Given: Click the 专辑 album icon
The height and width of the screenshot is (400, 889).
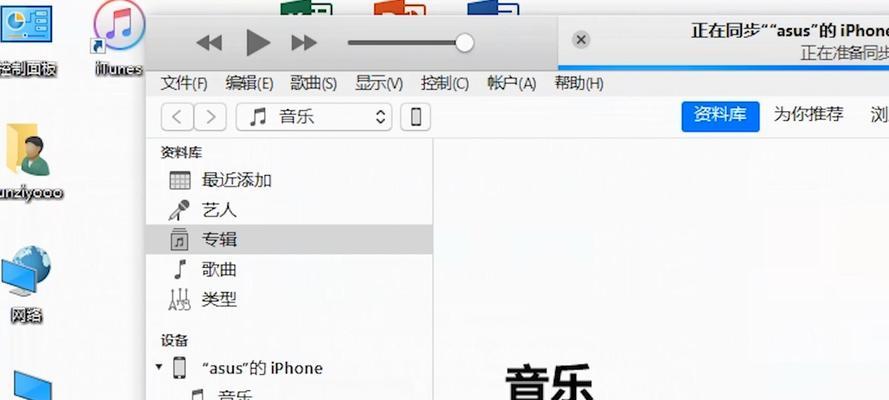Looking at the screenshot, I should 180,240.
